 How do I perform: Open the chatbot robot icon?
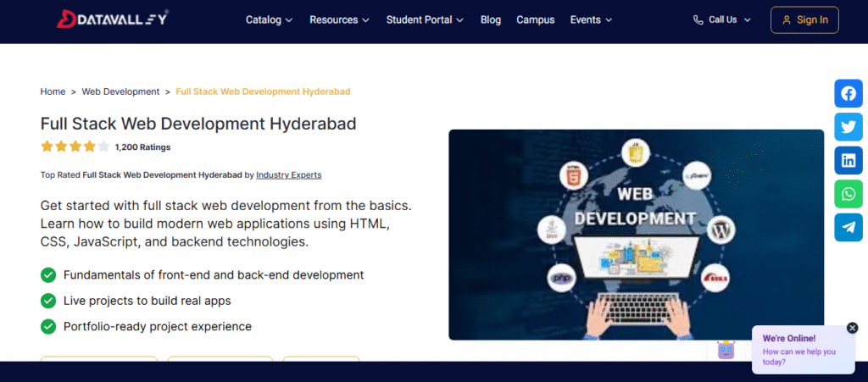pos(726,350)
